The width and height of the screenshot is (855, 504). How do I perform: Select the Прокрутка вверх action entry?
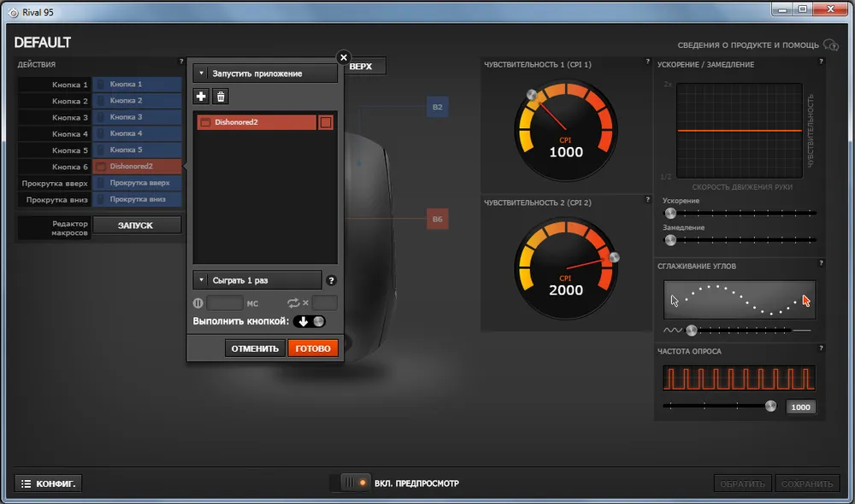(x=137, y=184)
